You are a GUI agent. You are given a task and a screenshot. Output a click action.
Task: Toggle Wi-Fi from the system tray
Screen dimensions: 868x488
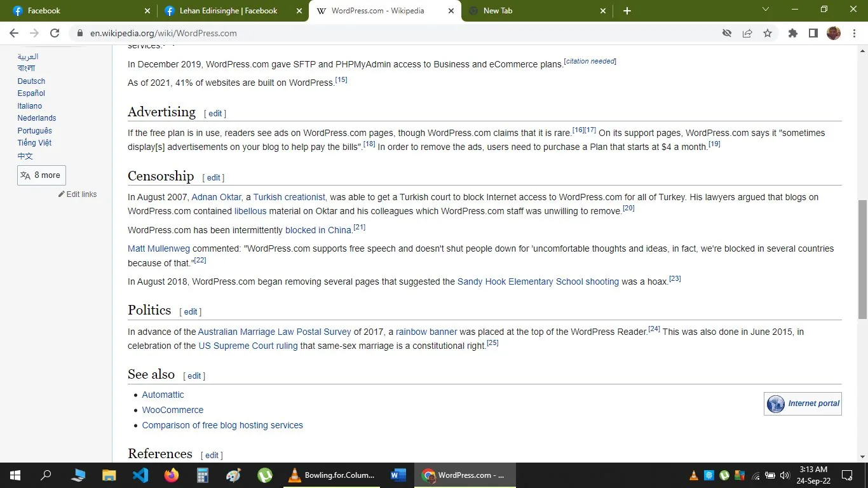pos(755,475)
